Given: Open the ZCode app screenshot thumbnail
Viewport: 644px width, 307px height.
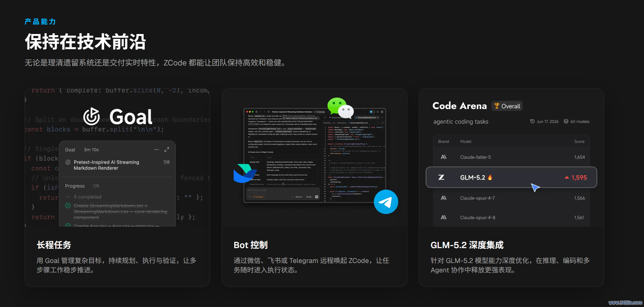Looking at the screenshot, I should click(x=315, y=155).
